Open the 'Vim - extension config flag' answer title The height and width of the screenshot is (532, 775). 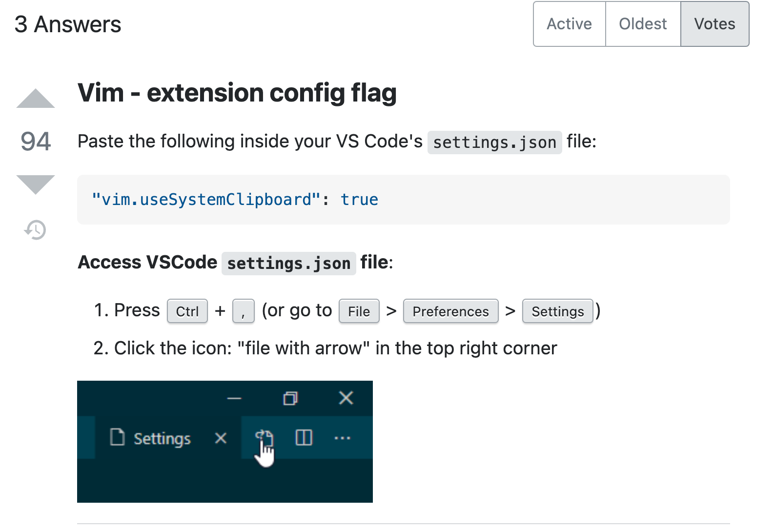click(x=237, y=93)
